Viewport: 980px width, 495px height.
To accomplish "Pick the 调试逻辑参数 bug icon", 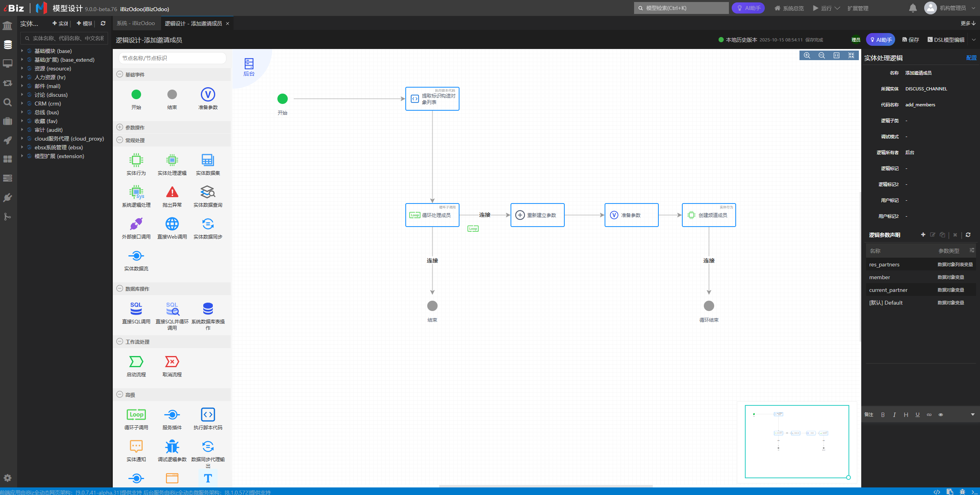I will pyautogui.click(x=172, y=446).
